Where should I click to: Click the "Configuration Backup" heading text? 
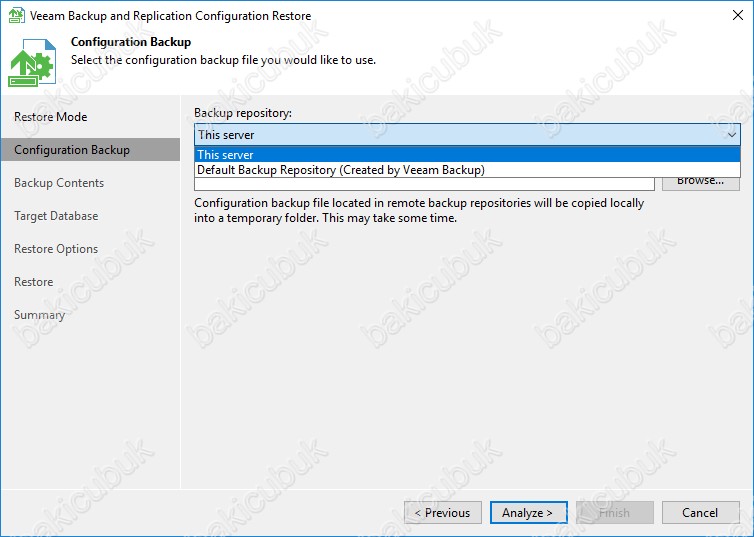coord(131,42)
